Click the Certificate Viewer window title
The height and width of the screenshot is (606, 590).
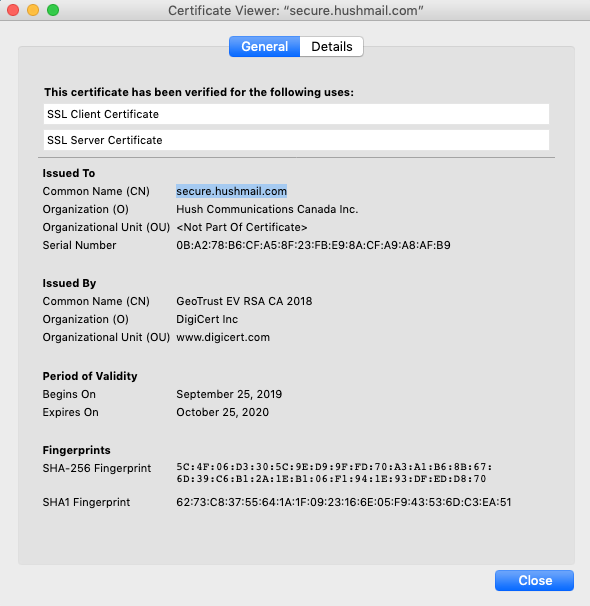pyautogui.click(x=296, y=10)
